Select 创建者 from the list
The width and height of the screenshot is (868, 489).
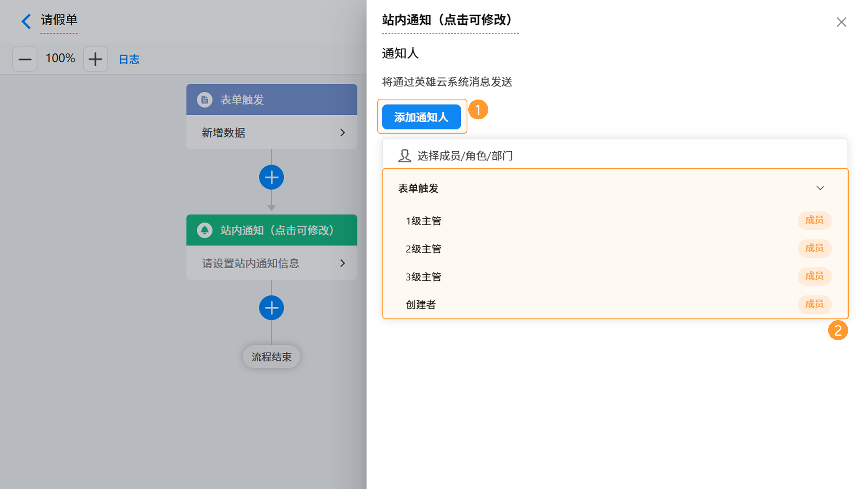[615, 304]
